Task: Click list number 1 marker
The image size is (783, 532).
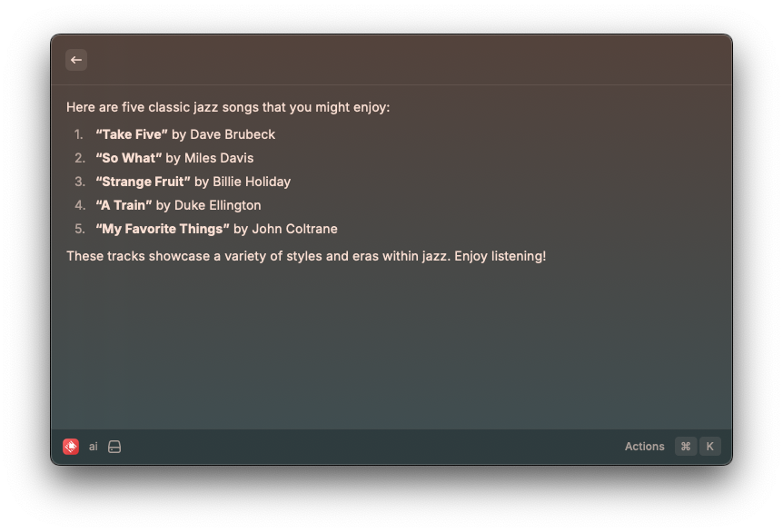Action: [79, 134]
